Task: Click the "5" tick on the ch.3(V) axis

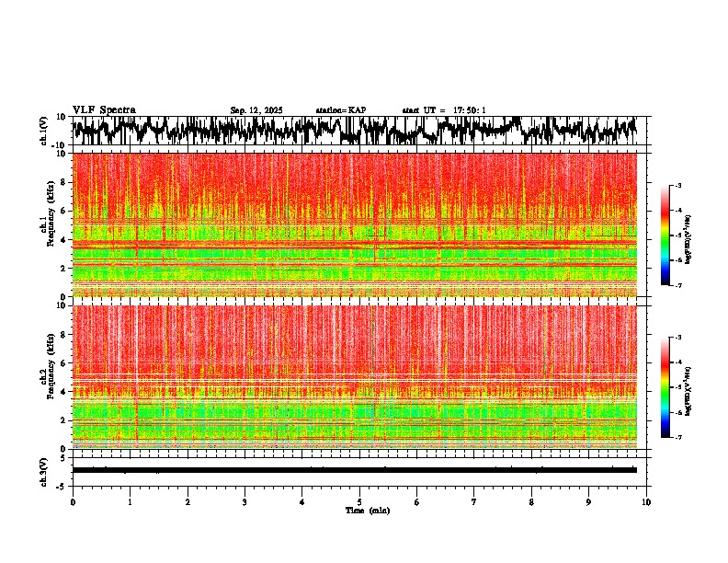Action: pos(63,458)
